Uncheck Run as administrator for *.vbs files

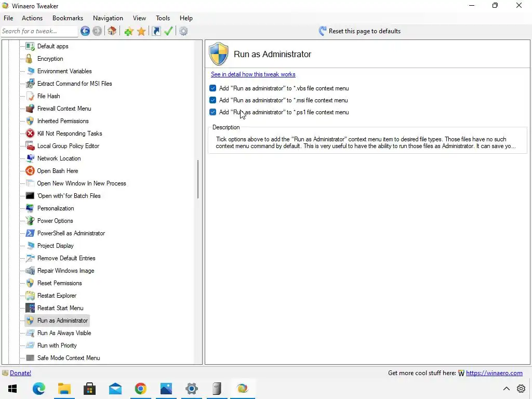point(212,88)
